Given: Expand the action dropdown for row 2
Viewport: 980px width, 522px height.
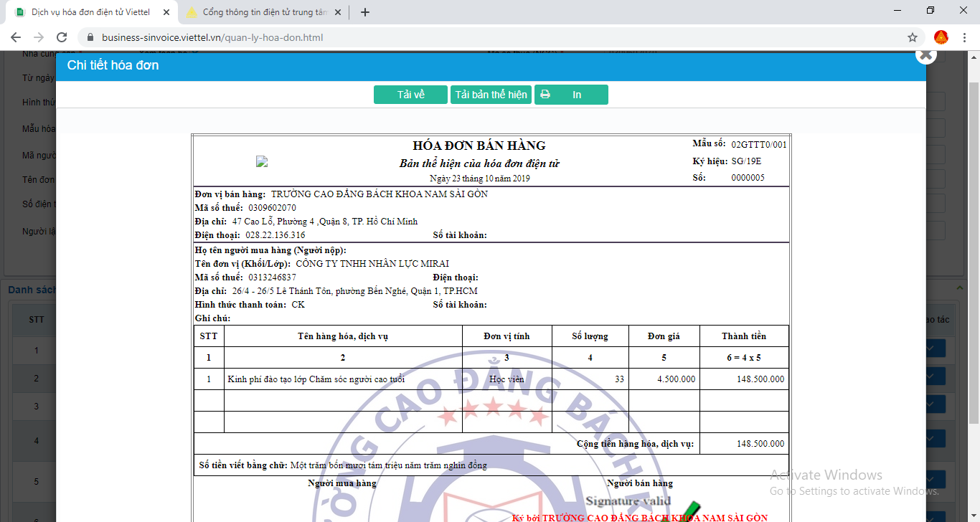Looking at the screenshot, I should point(931,377).
